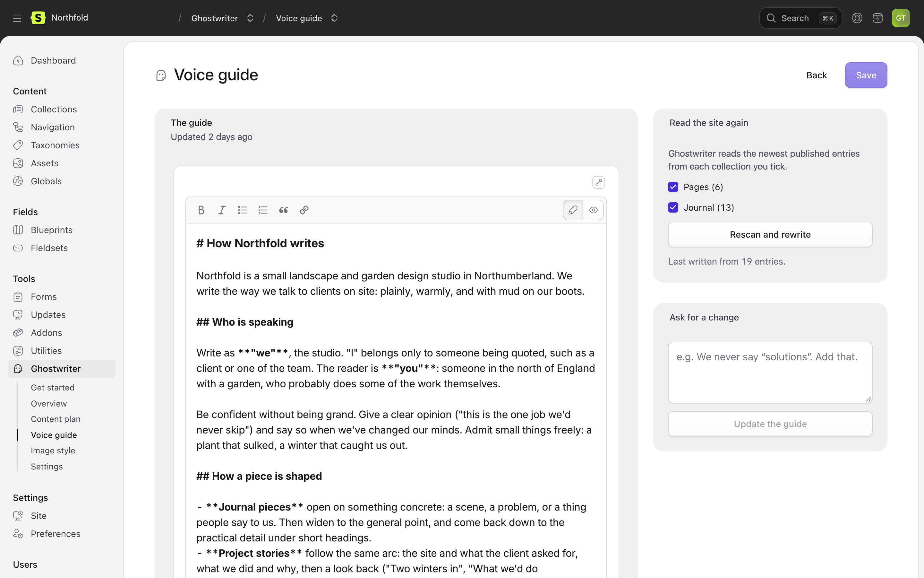Open the GT user avatar menu
The width and height of the screenshot is (924, 578).
point(901,18)
